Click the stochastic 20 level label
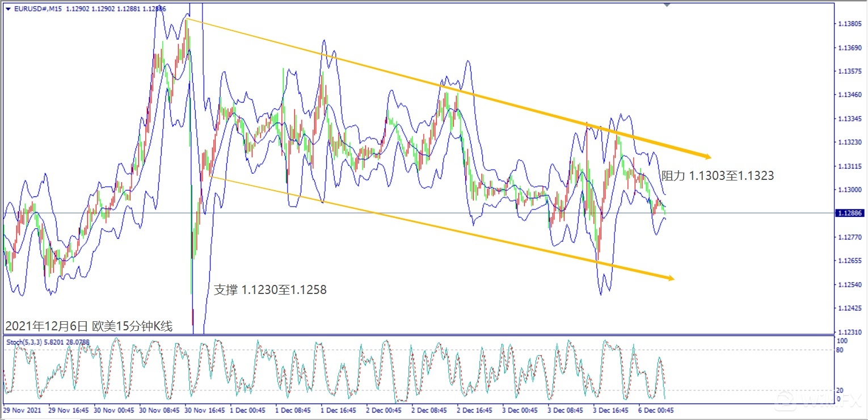868x420 pixels. click(x=841, y=390)
